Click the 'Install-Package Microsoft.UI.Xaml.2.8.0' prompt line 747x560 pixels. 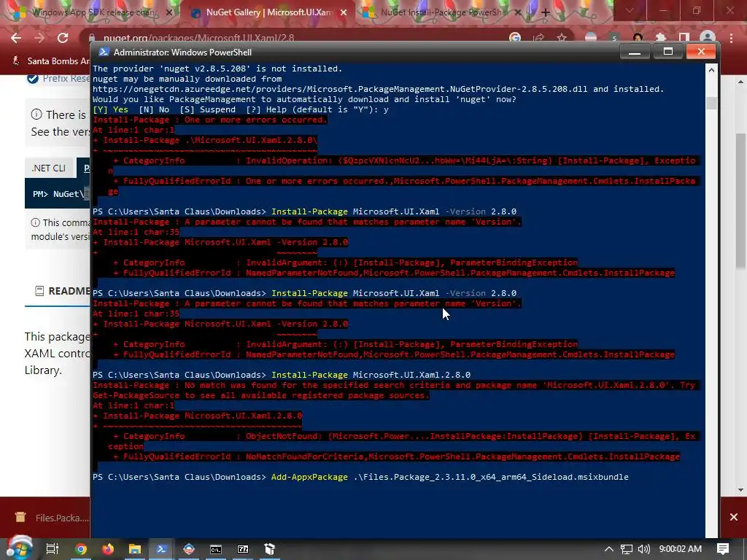281,376
